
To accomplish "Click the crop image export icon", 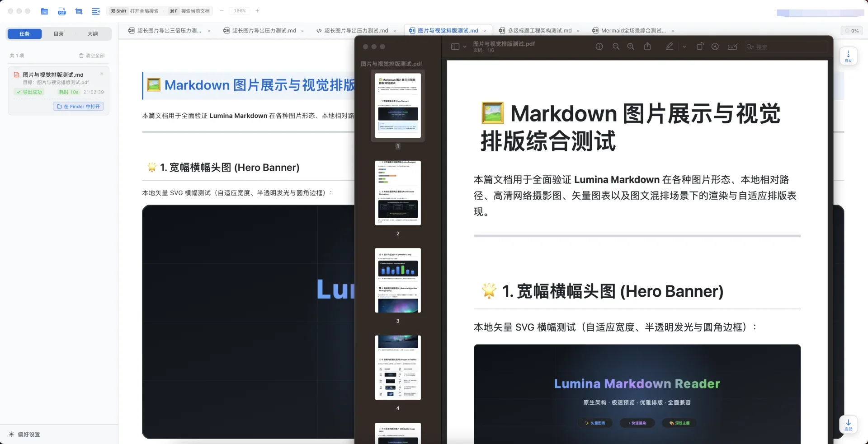I will [79, 11].
